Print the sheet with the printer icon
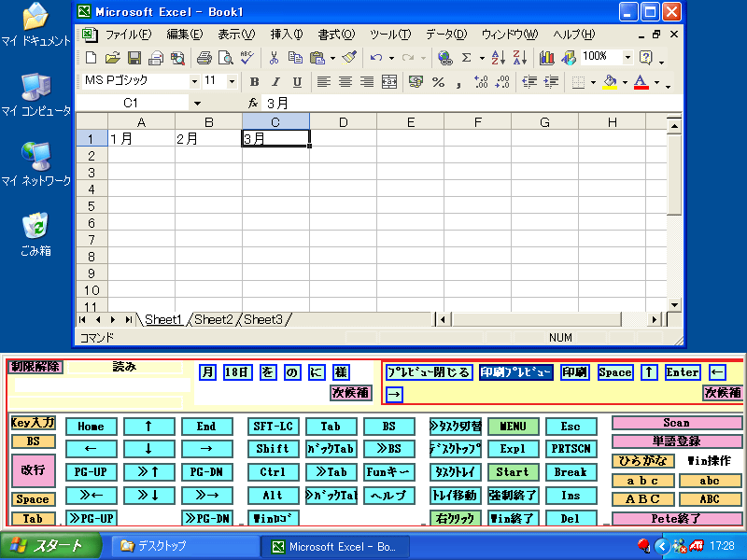747x560 pixels. 204,58
